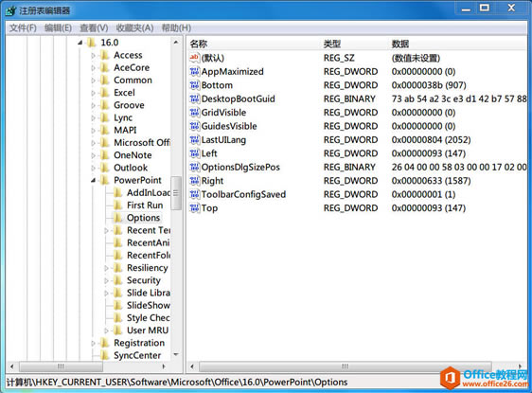Select the REG_SZ type cell
The image size is (532, 393).
click(339, 58)
